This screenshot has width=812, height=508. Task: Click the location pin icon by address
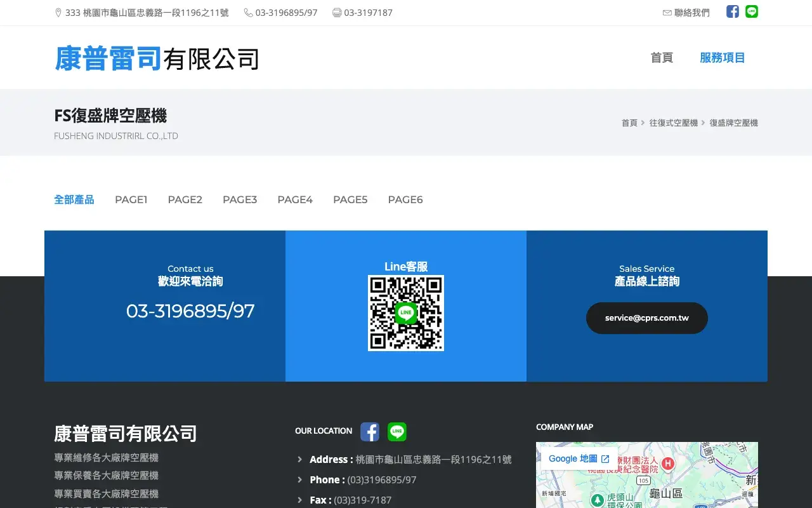[x=58, y=13]
